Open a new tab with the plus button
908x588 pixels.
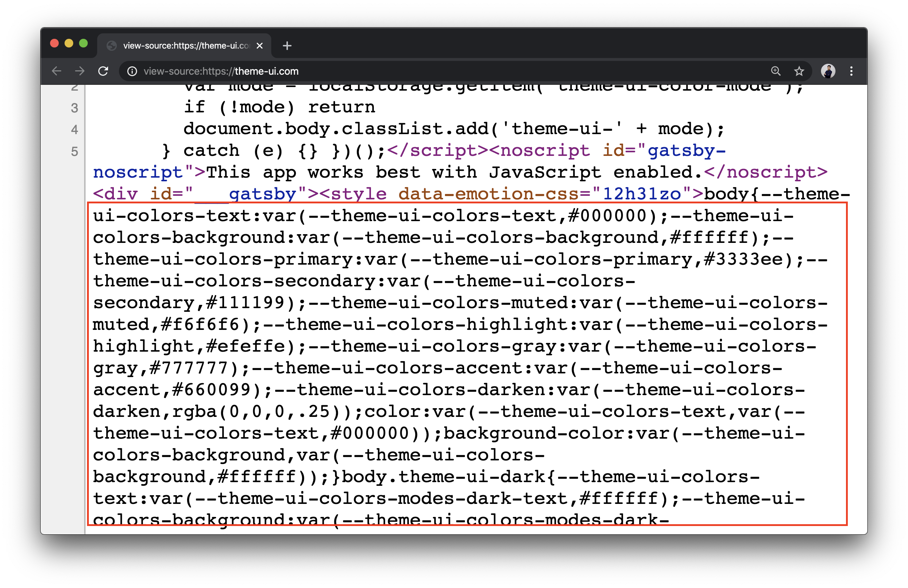point(287,46)
